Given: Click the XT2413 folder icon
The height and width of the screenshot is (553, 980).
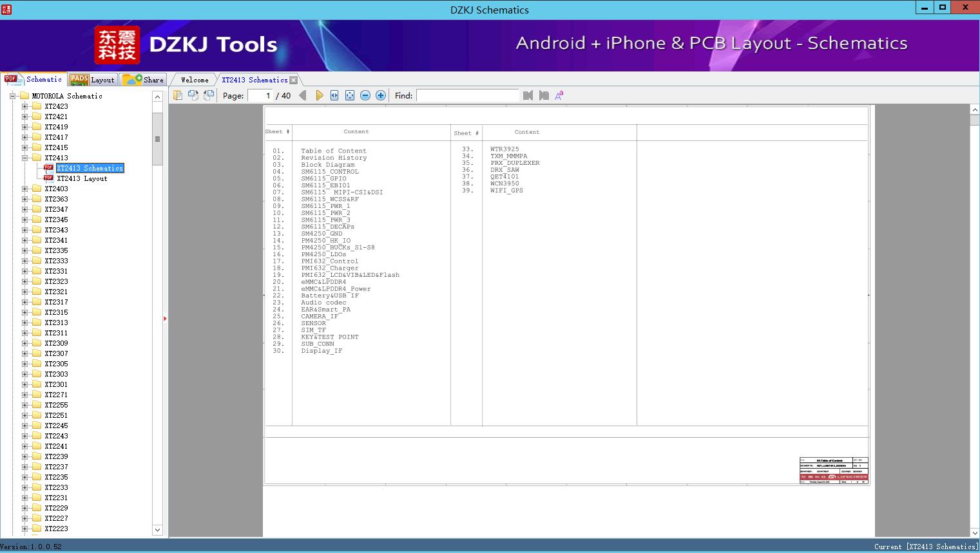Looking at the screenshot, I should (x=37, y=158).
